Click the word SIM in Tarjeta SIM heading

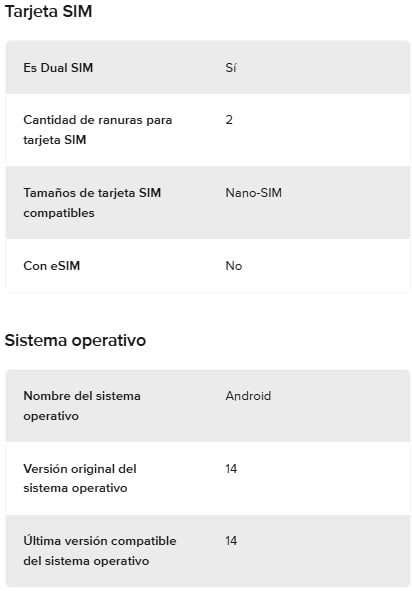click(x=77, y=11)
